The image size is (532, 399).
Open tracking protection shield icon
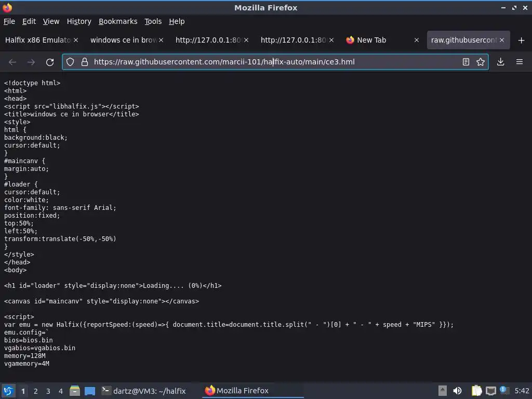pos(70,62)
